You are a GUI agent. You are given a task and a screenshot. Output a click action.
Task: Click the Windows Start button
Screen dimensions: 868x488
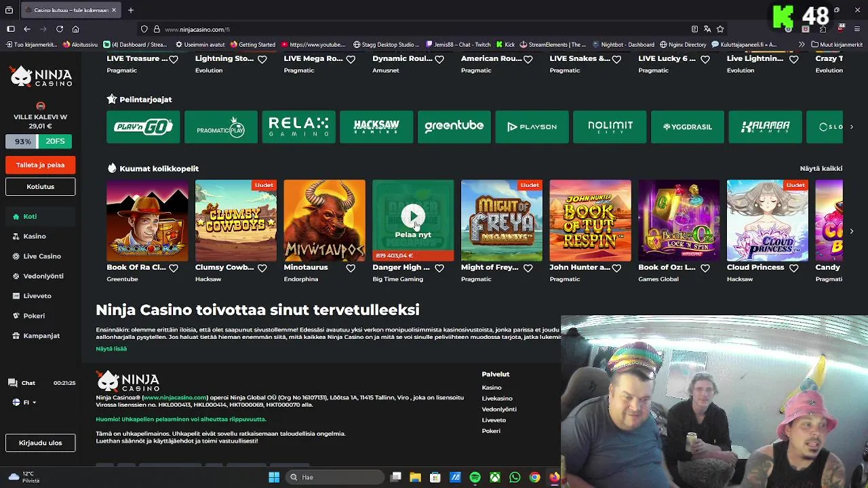pos(274,477)
